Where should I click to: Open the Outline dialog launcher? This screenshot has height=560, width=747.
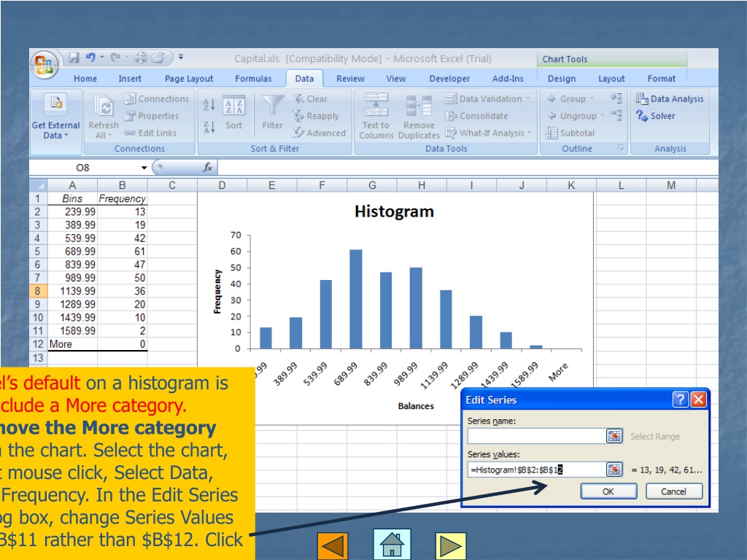pos(621,148)
